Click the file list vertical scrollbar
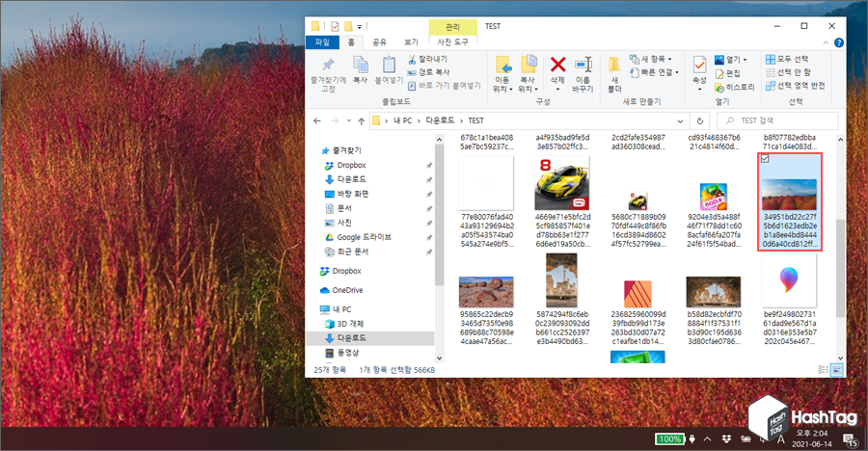Viewport: 868px width, 451px height. tap(840, 269)
